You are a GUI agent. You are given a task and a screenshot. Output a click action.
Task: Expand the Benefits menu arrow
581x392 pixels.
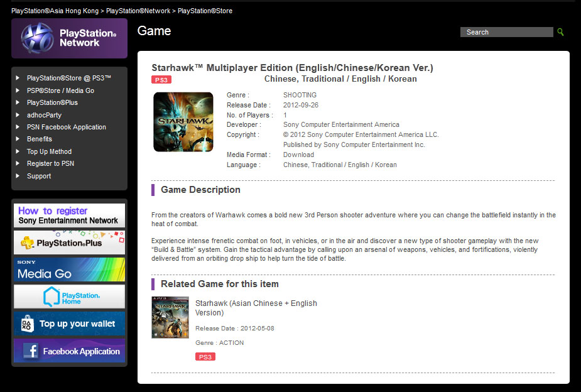(18, 139)
